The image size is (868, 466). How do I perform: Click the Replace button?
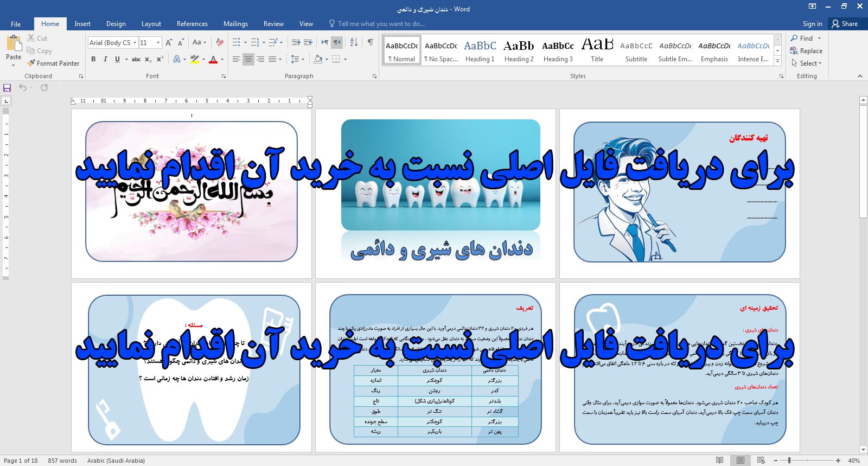(806, 51)
